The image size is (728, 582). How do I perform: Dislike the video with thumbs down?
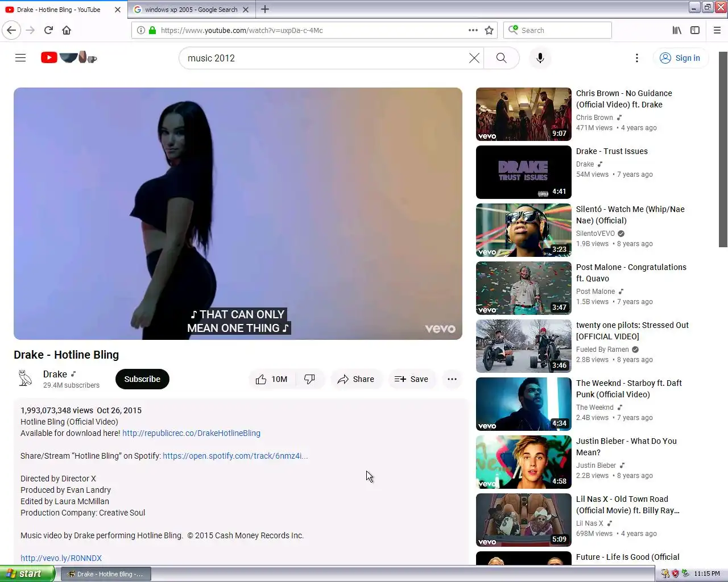coord(310,379)
